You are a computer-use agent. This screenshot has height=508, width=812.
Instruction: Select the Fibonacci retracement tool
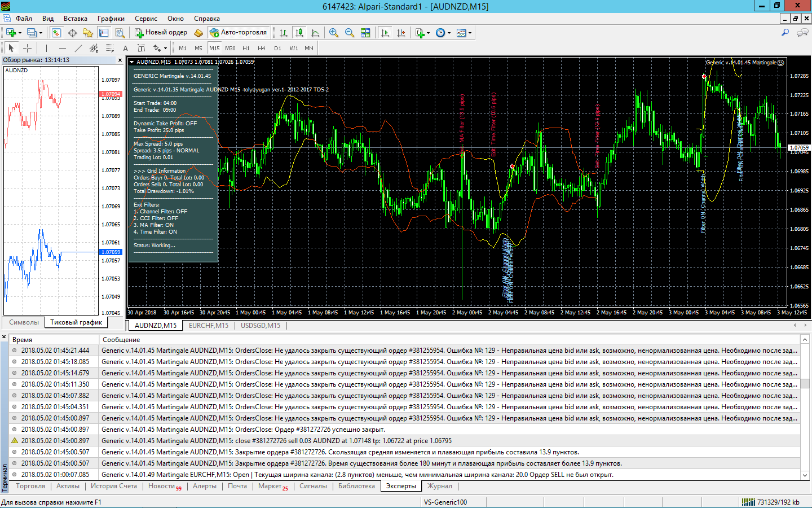point(110,48)
